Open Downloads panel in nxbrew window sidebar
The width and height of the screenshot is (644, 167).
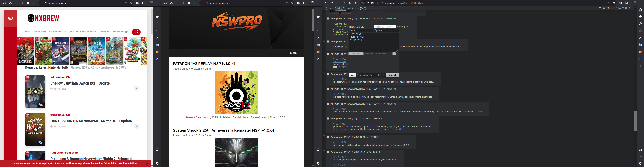157,31
